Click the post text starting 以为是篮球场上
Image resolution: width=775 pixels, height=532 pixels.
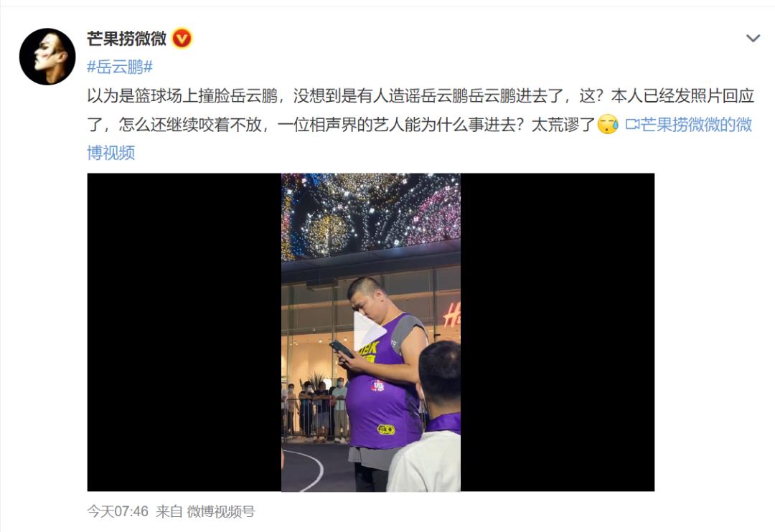420,95
